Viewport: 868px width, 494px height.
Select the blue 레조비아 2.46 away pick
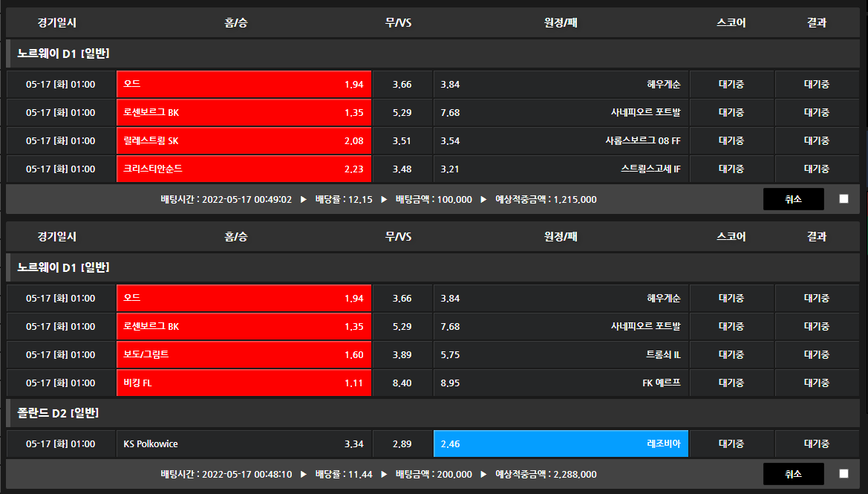point(561,443)
